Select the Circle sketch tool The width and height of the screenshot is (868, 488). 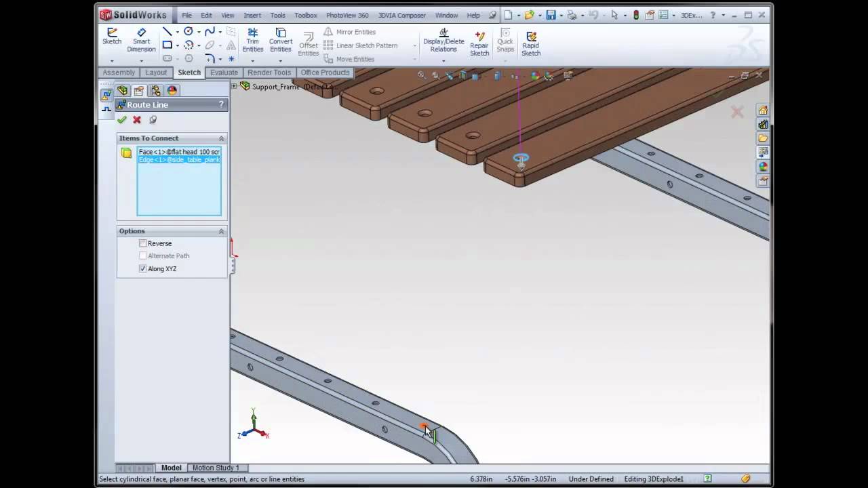coord(189,32)
